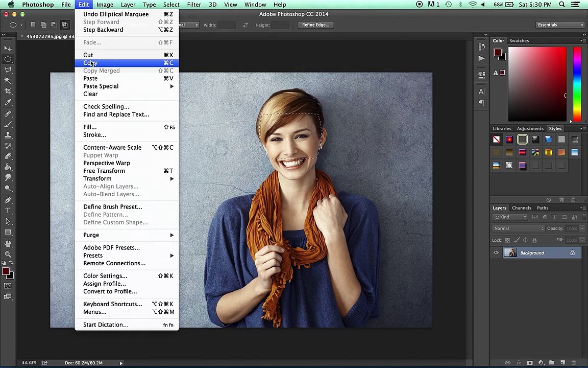Select the Hand tool

[8, 244]
